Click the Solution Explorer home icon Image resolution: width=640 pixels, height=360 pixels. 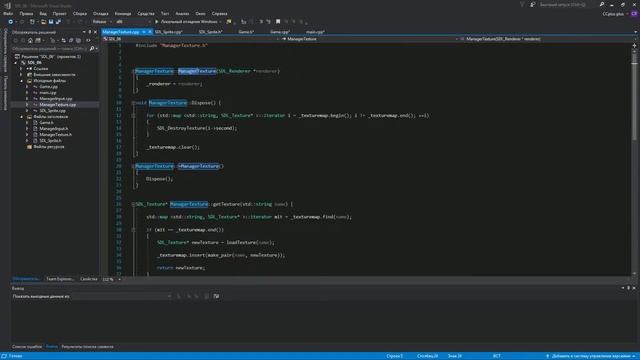tap(30, 40)
